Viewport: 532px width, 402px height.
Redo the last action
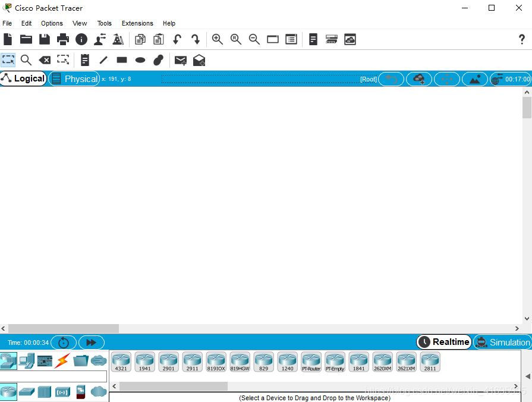coord(196,39)
